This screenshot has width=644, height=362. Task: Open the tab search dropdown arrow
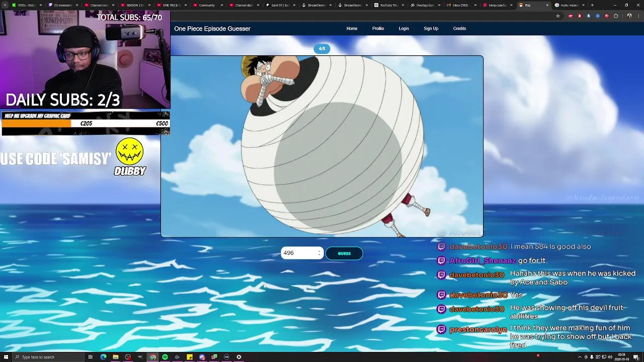click(4, 5)
